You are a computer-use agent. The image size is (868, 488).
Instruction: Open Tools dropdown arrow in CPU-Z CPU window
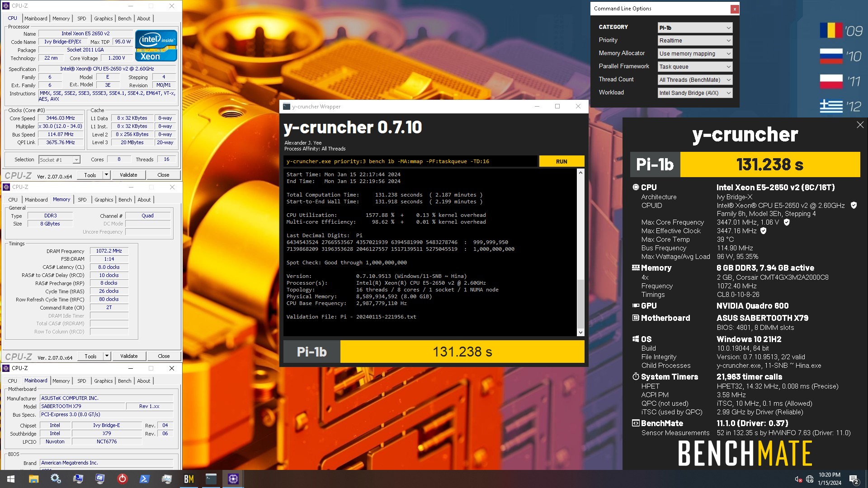106,175
